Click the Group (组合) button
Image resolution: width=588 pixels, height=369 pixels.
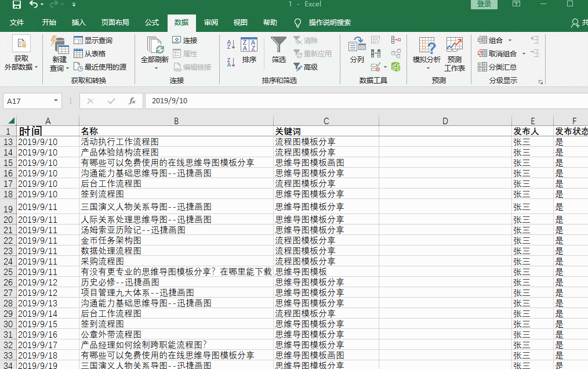[x=490, y=40]
